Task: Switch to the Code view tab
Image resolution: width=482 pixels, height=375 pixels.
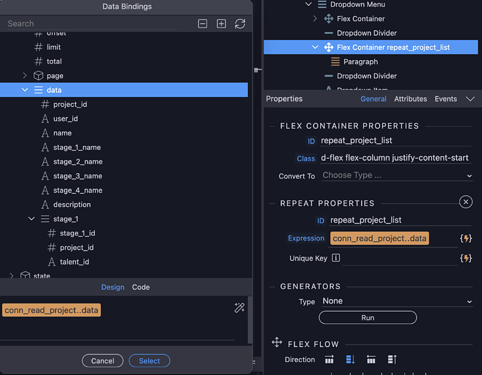Action: pyautogui.click(x=141, y=287)
